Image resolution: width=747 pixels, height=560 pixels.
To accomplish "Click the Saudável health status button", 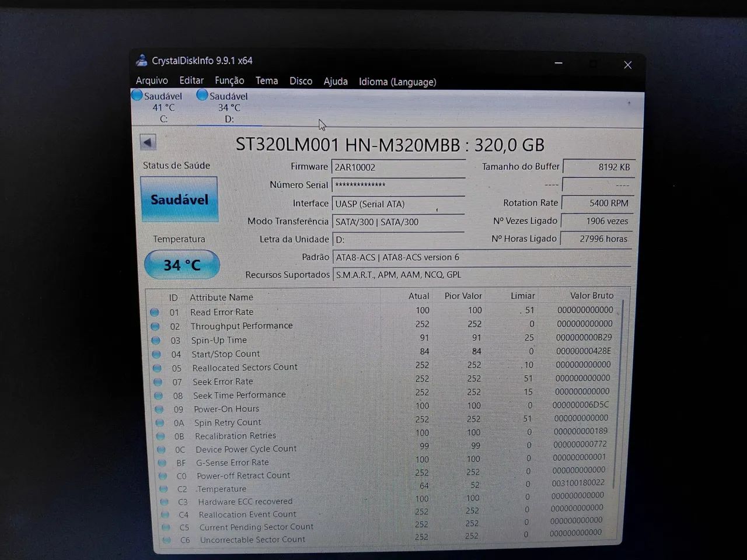I will (x=179, y=199).
